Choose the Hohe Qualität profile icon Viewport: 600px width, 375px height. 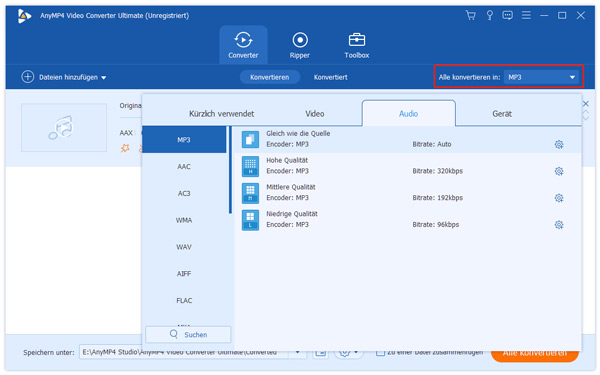coord(250,166)
